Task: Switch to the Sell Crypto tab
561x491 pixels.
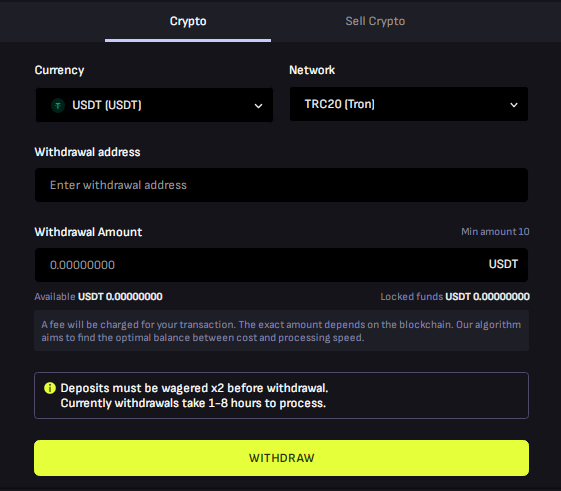Action: pos(375,21)
